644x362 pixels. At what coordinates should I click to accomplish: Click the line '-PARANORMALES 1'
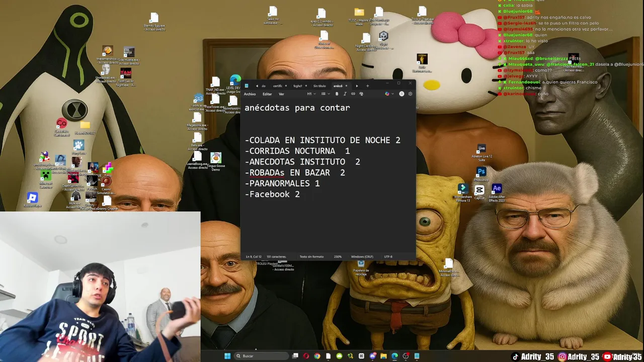(282, 184)
